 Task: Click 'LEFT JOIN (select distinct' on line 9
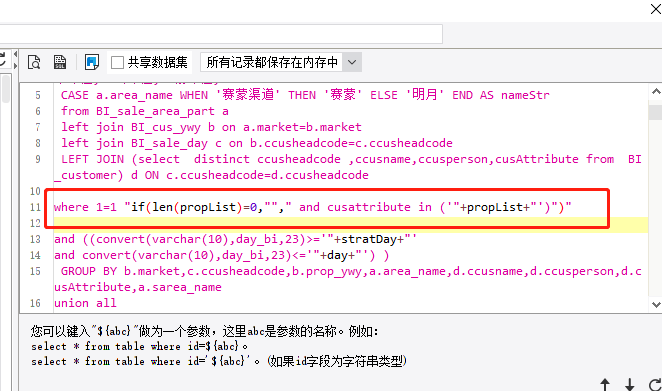(155, 159)
